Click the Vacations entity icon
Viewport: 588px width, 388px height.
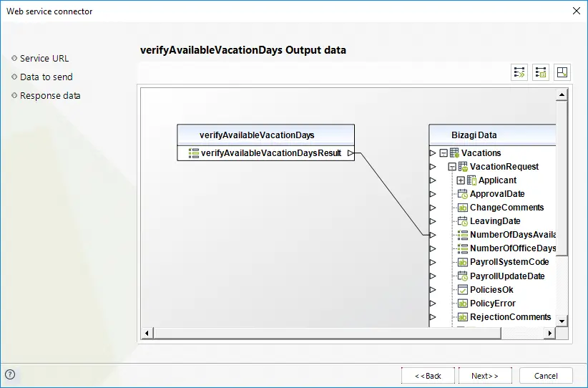[454, 152]
